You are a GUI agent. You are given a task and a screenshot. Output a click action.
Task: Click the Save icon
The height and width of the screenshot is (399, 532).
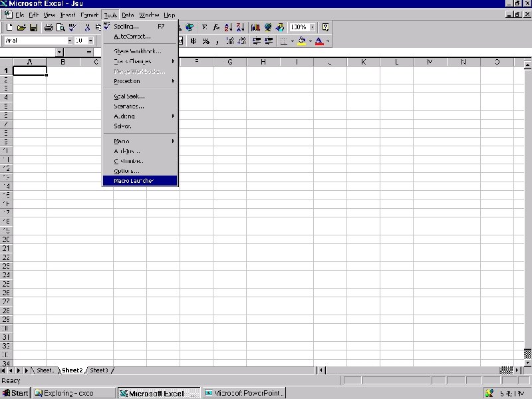(x=34, y=27)
